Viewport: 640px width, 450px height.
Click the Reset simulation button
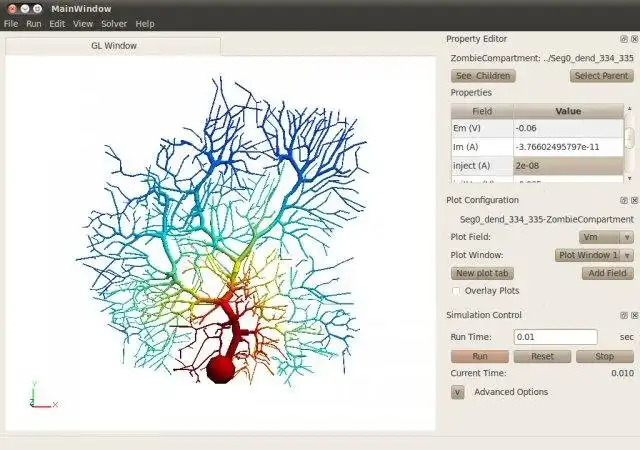542,356
